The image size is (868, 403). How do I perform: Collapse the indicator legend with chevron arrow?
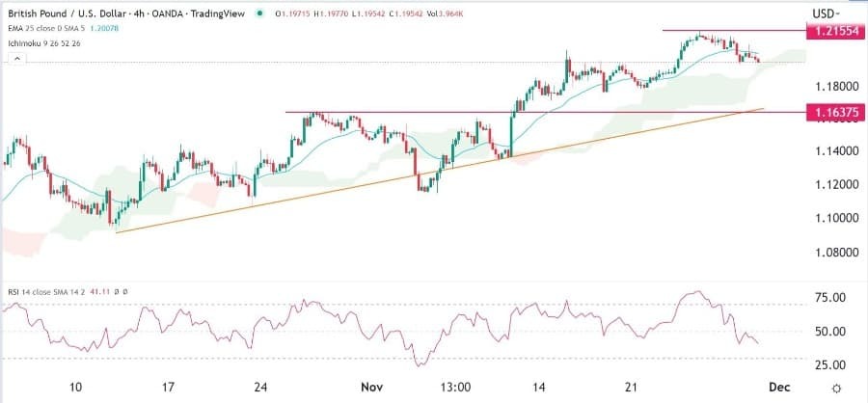pyautogui.click(x=16, y=59)
